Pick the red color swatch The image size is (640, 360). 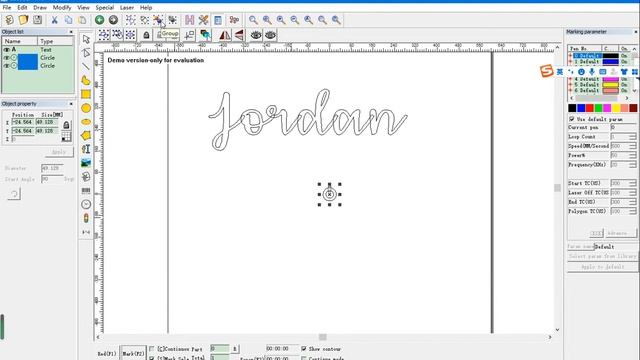click(x=589, y=108)
